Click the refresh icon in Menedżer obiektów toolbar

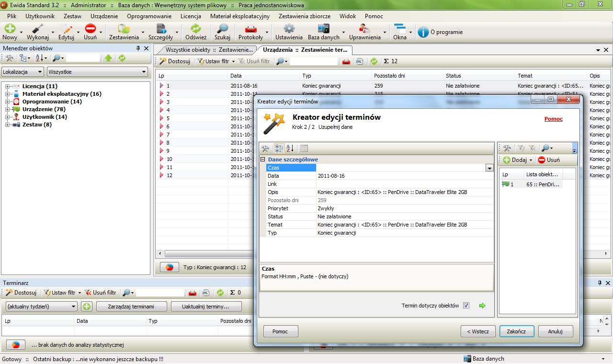tap(122, 58)
